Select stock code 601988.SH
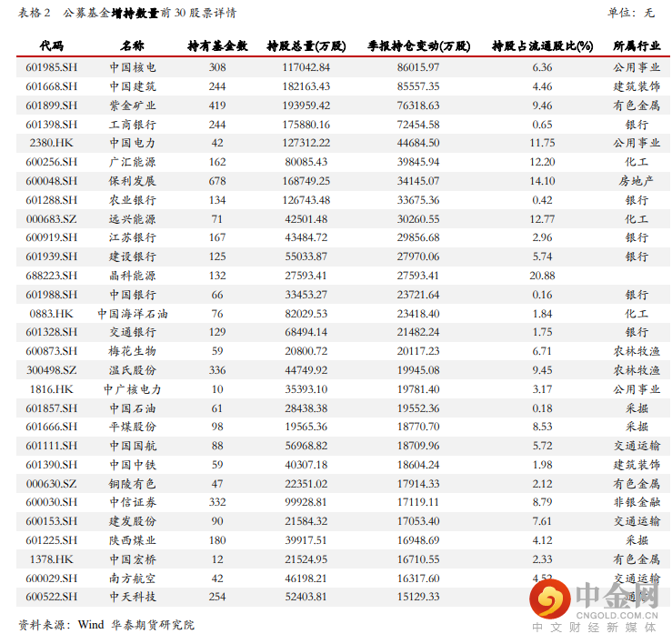 pos(52,295)
